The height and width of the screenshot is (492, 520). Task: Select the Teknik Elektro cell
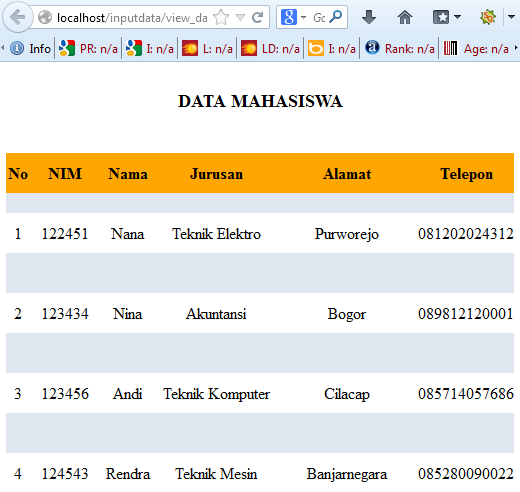tap(216, 233)
